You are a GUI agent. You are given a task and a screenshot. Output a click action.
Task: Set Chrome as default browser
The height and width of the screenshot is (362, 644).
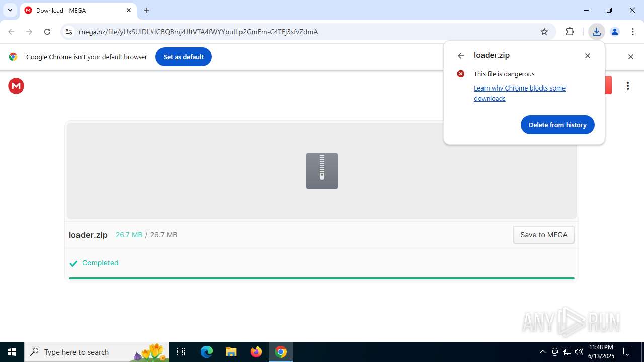pos(184,57)
